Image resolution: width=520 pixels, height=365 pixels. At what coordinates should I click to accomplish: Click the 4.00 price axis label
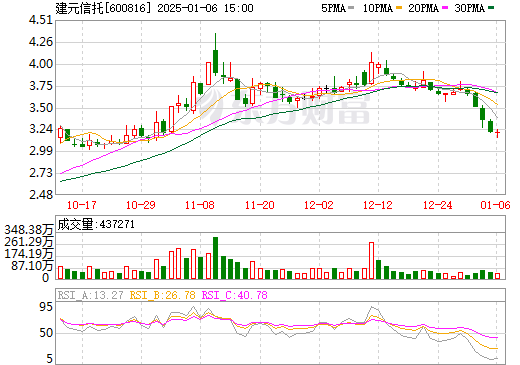(x=41, y=64)
